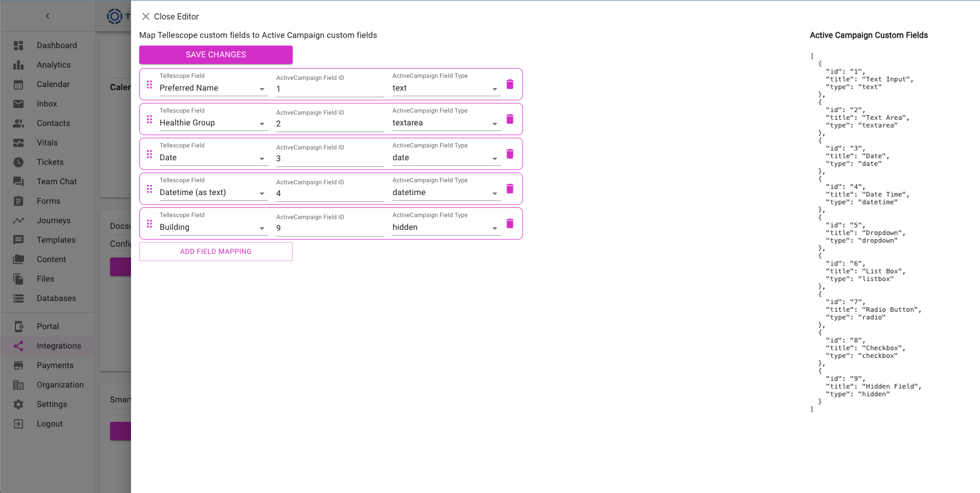Click ADD FIELD MAPPING button
Screen dimensions: 980x493
click(x=216, y=251)
